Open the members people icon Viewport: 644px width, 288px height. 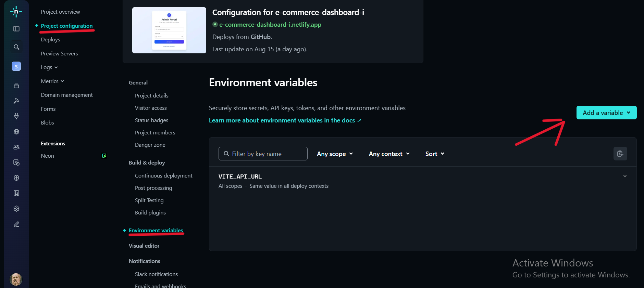(x=16, y=147)
